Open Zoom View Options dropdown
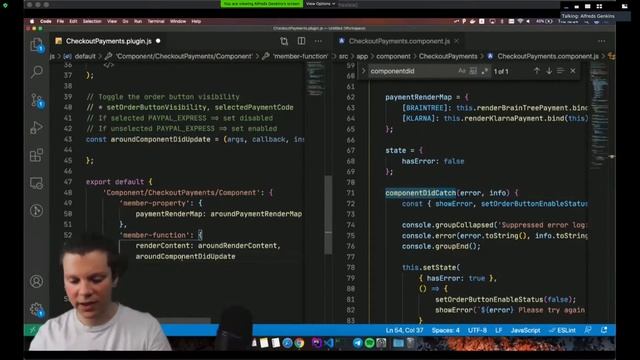This screenshot has height=360, width=640. (x=320, y=4)
